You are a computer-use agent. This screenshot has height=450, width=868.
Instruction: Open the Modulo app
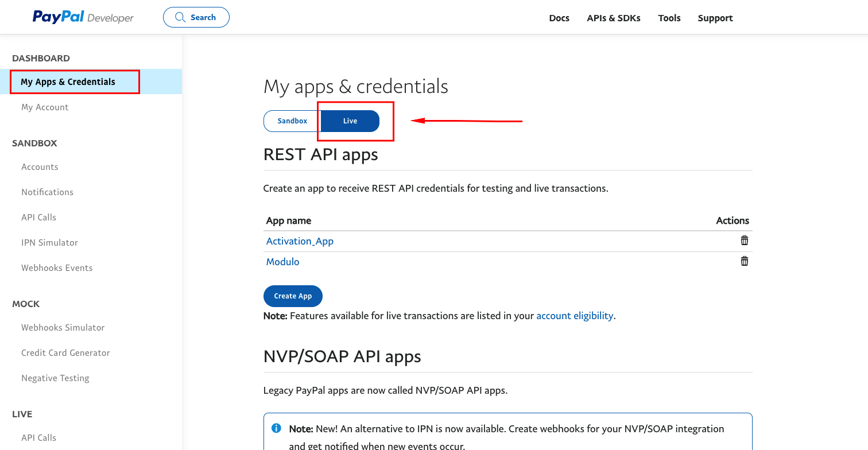coord(282,262)
